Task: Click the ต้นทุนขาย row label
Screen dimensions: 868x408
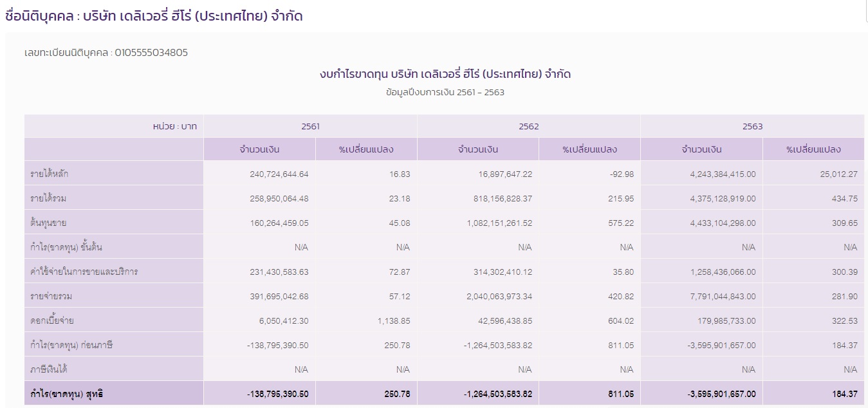Action: pos(42,223)
